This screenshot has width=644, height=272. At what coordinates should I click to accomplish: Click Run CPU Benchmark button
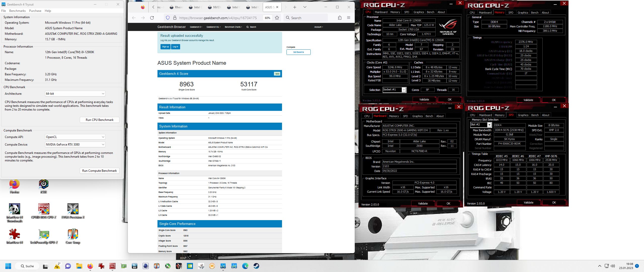pyautogui.click(x=99, y=120)
